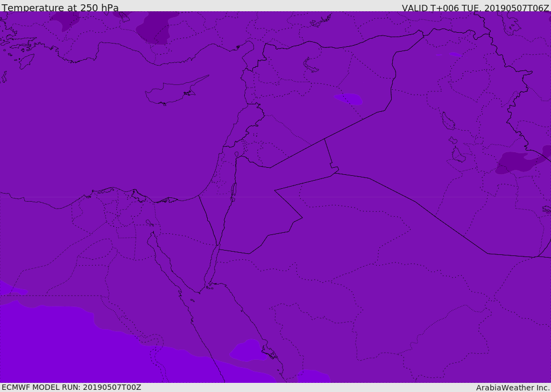Click the 'VALID T+006 TUE. 20190507T06Z' label
The image size is (551, 392).
tap(476, 8)
